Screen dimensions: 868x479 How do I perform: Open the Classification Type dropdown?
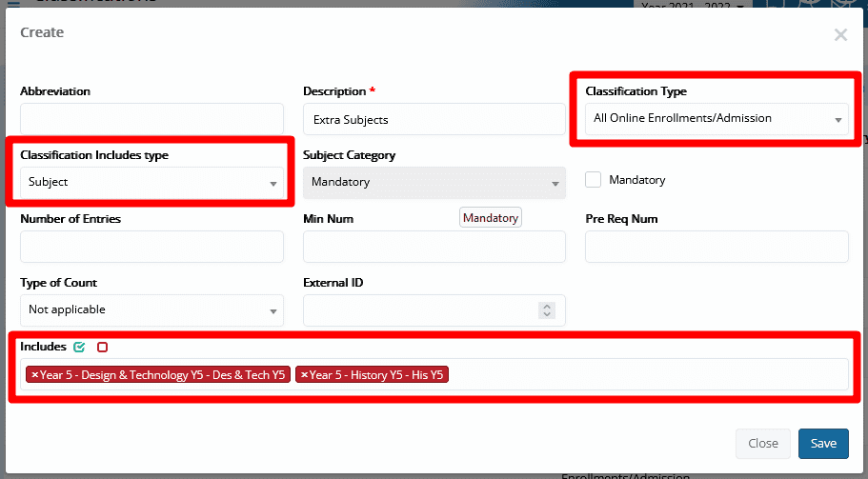click(x=717, y=118)
